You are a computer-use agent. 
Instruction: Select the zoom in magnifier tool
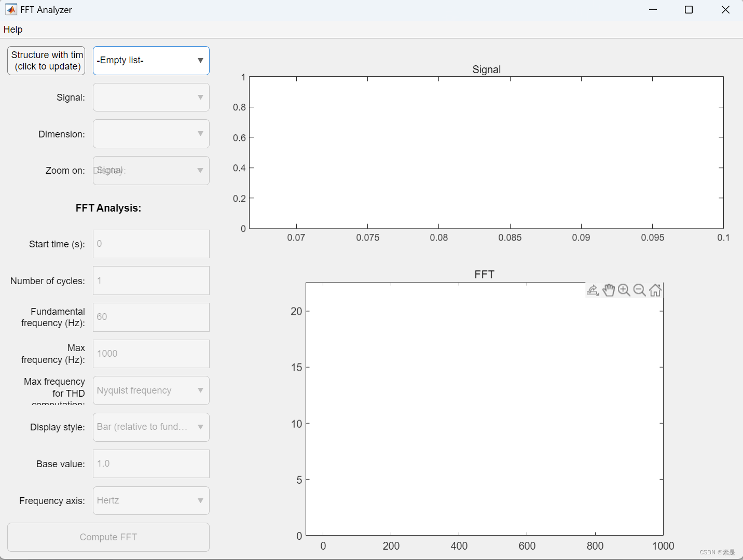pos(624,290)
